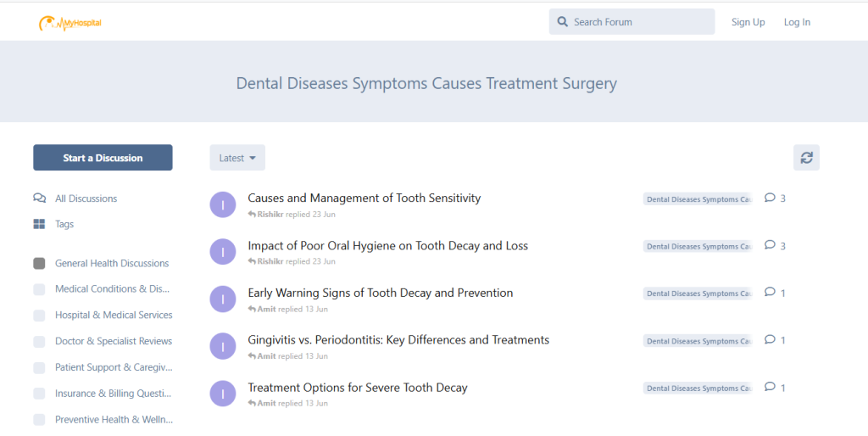Image resolution: width=868 pixels, height=436 pixels.
Task: Click avatar beside Early Warning Signs discussion
Action: coord(222,299)
